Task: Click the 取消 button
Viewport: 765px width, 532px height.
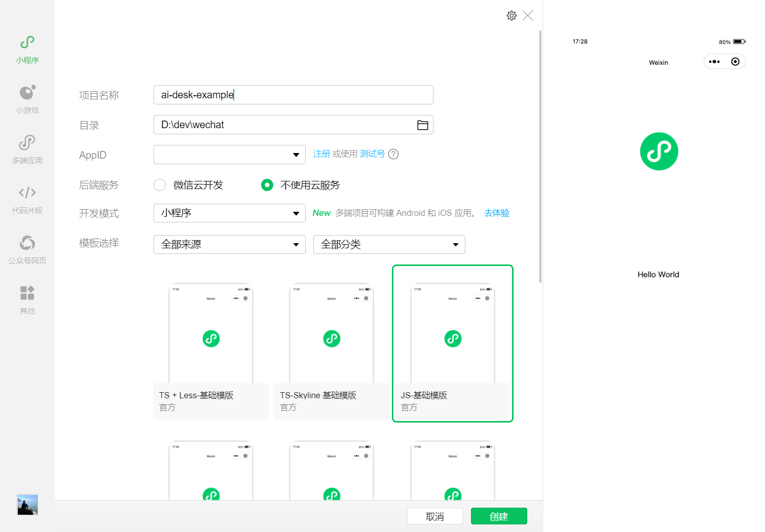Action: coord(435,516)
